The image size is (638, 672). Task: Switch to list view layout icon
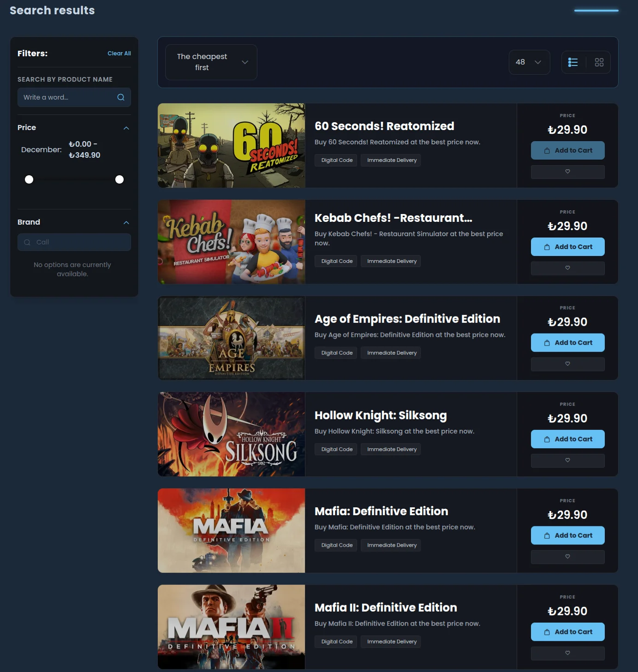tap(573, 62)
